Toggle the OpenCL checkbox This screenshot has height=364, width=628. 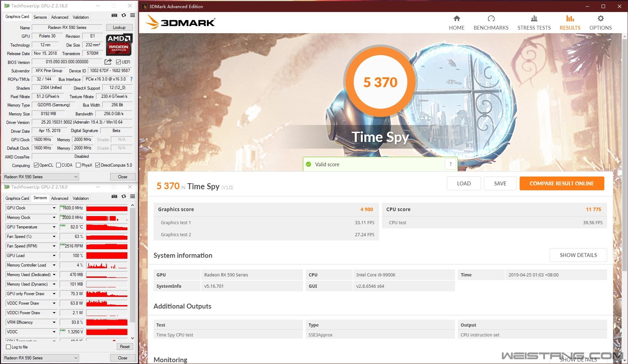pyautogui.click(x=36, y=165)
